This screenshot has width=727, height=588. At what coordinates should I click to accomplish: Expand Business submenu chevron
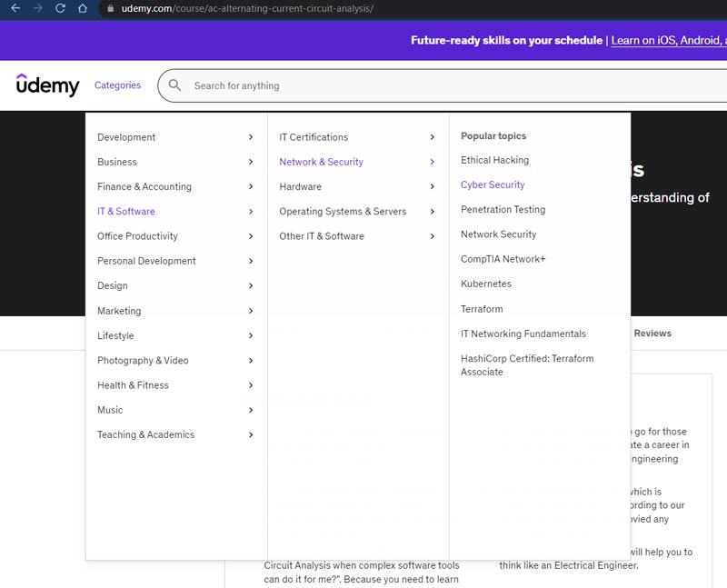click(251, 162)
